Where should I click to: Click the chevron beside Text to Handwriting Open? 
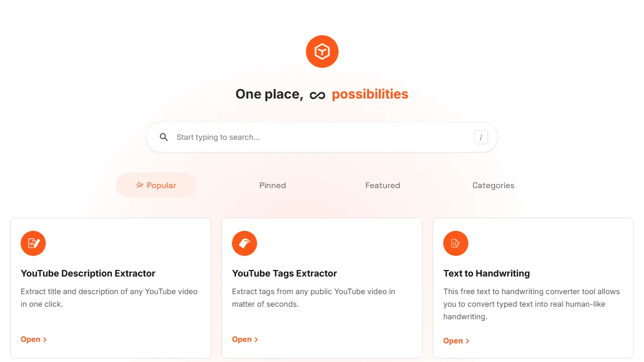[x=467, y=340]
